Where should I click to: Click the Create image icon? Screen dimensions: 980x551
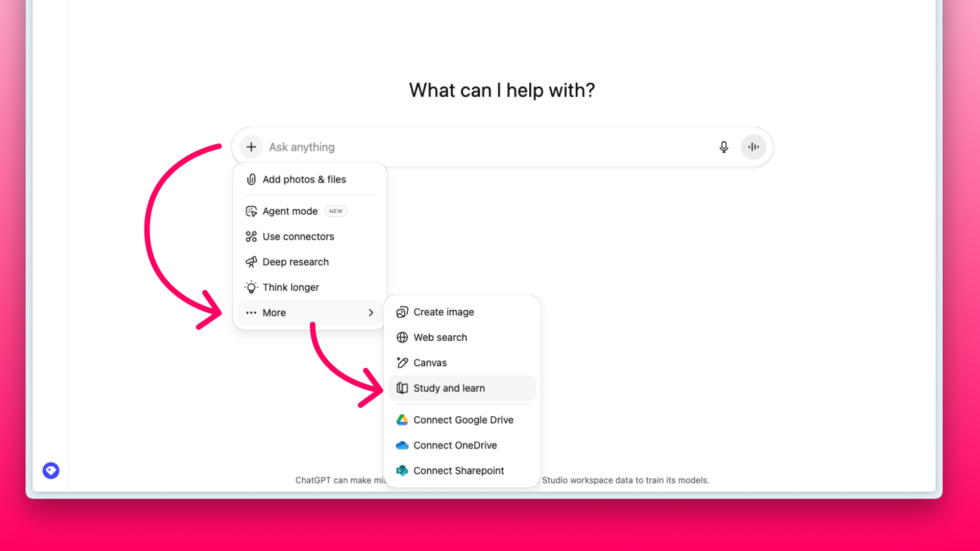click(402, 312)
